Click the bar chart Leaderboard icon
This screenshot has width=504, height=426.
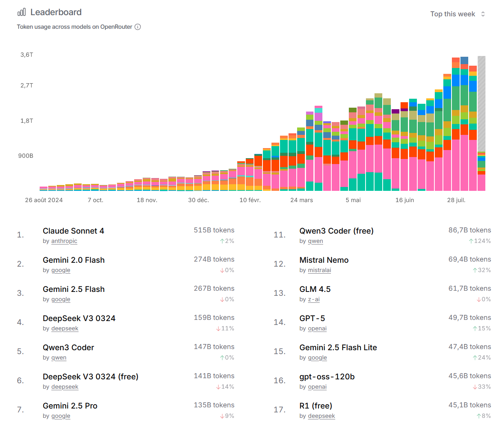(x=21, y=12)
